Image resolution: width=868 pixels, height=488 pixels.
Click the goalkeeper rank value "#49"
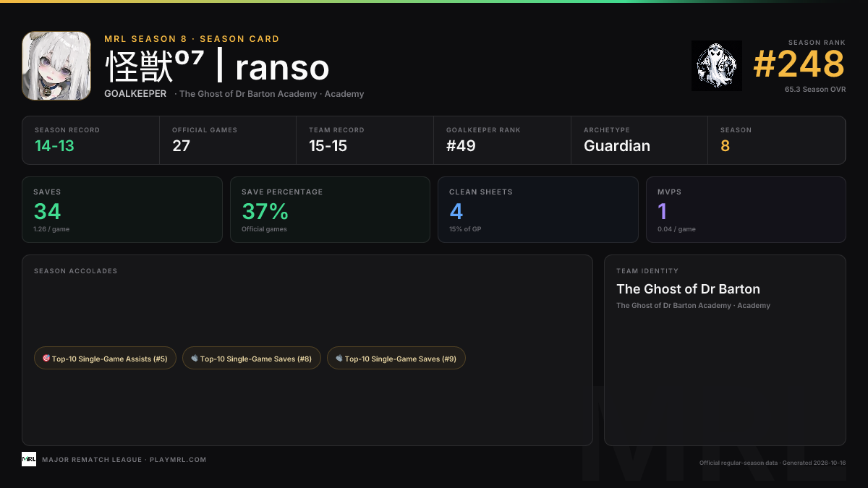pyautogui.click(x=461, y=145)
